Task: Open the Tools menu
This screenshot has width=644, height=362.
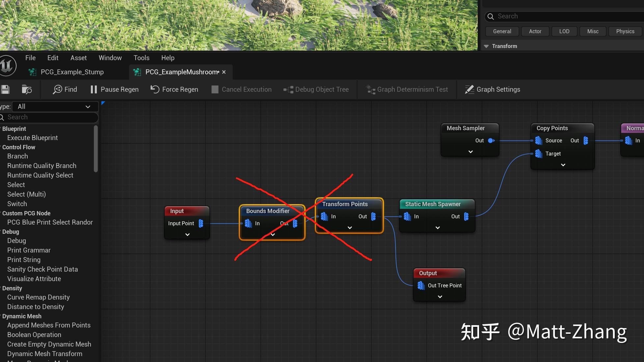Action: [141, 58]
